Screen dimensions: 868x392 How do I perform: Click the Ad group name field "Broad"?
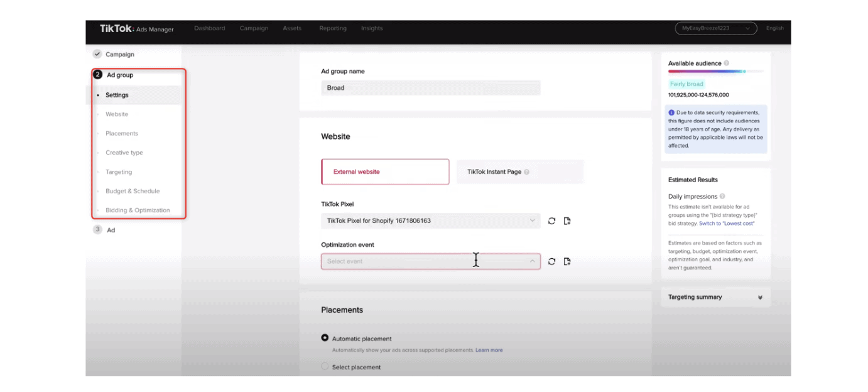pyautogui.click(x=431, y=88)
